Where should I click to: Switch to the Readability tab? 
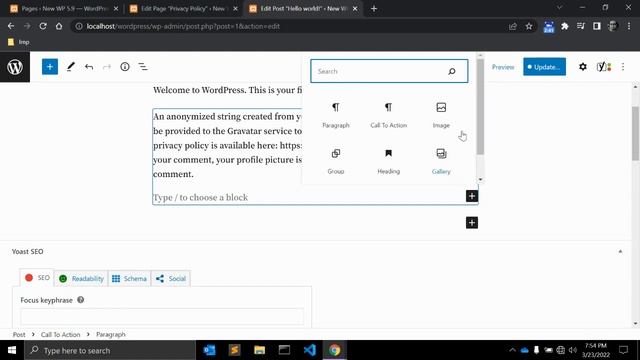coord(81,279)
